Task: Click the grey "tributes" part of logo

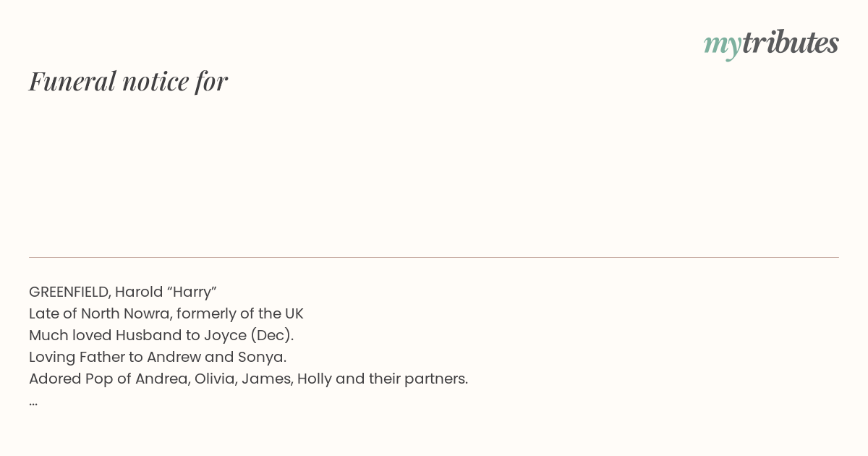Action: tap(790, 43)
